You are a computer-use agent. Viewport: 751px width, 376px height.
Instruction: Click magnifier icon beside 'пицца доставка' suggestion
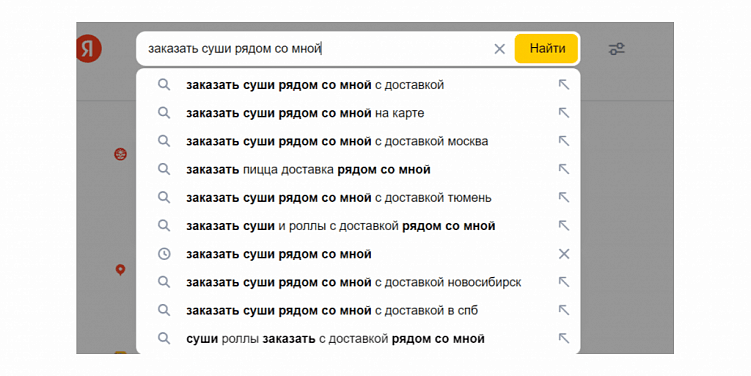164,169
